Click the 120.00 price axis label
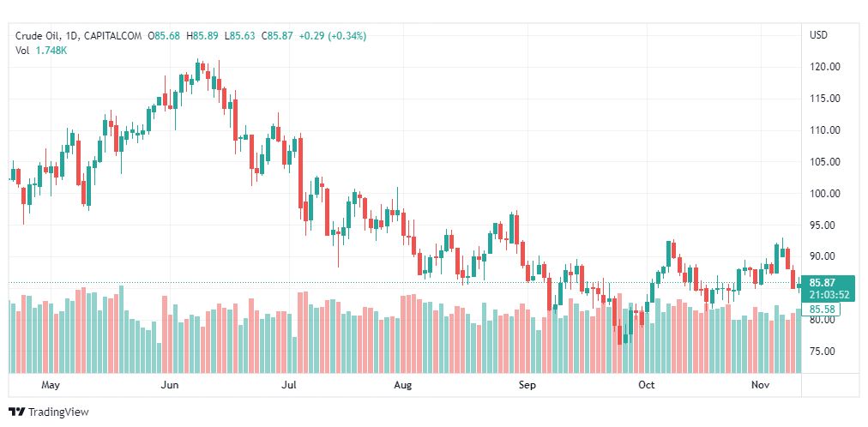868x427 pixels. (x=824, y=67)
